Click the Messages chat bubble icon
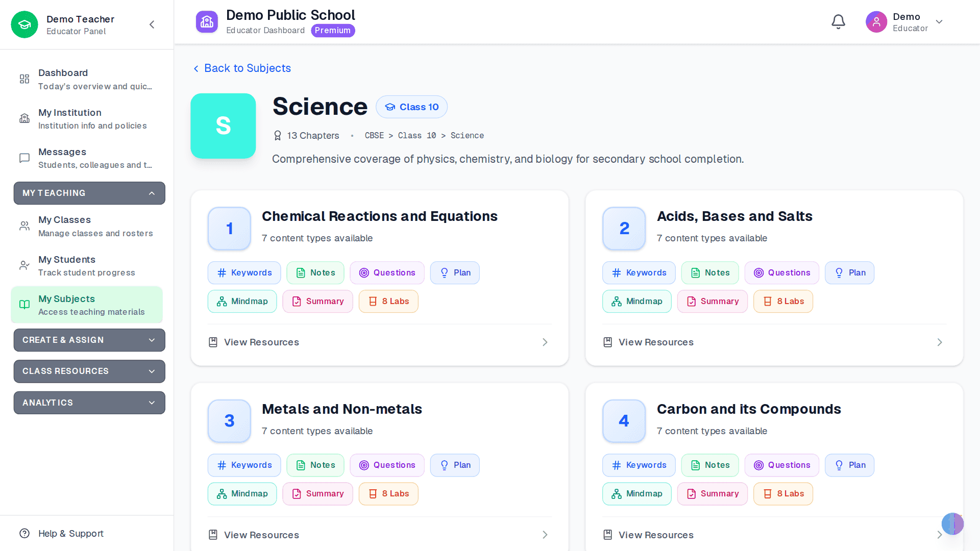The image size is (980, 551). pos(24,158)
